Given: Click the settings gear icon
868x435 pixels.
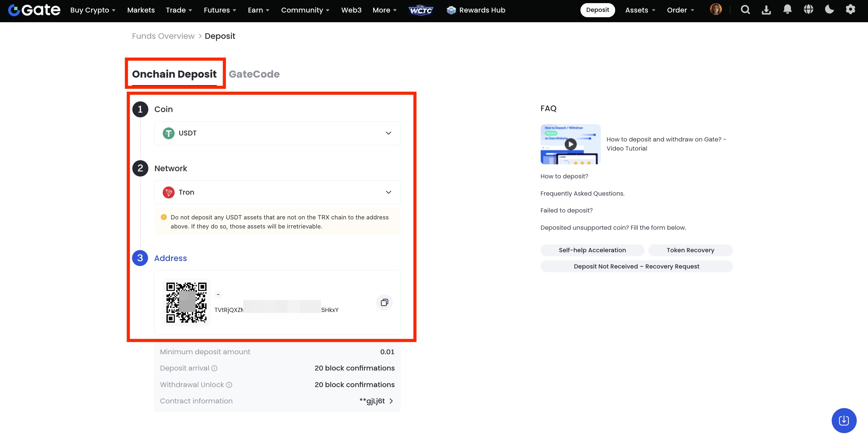Looking at the screenshot, I should [850, 10].
